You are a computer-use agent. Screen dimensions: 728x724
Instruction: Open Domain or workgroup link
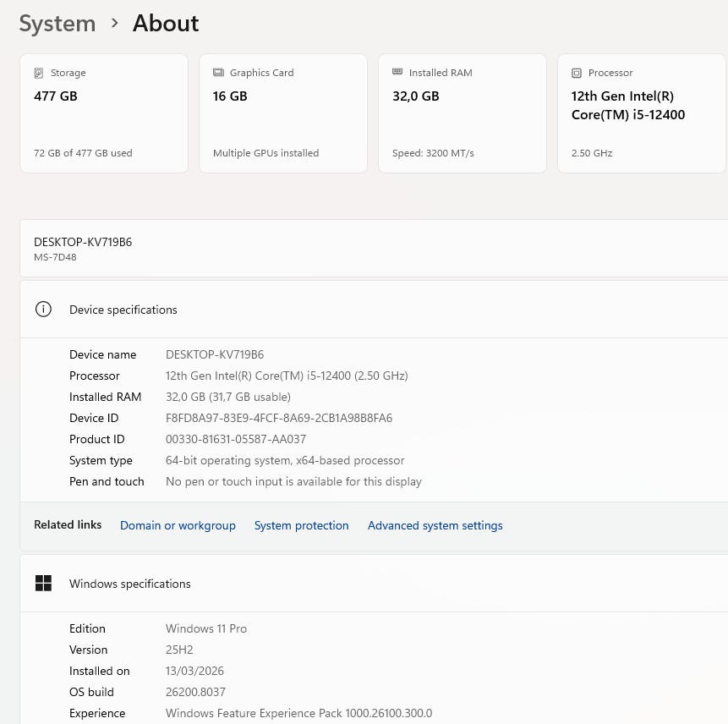coord(178,525)
